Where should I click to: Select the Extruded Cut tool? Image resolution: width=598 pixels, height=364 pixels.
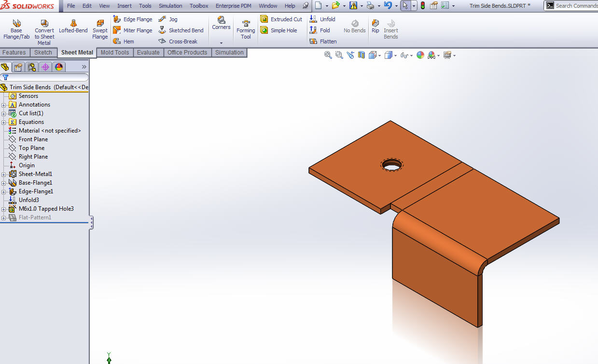click(x=281, y=19)
